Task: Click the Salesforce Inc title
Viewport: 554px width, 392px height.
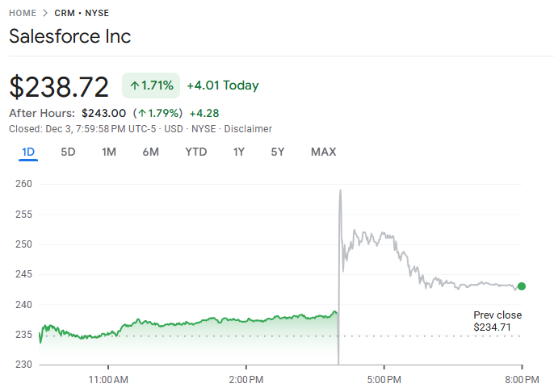Action: pos(69,36)
